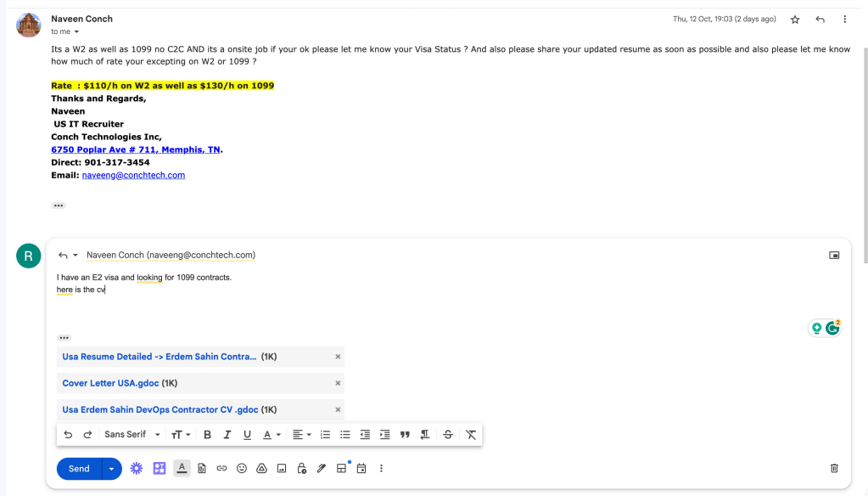The image size is (868, 496).
Task: Toggle underline formatting
Action: [247, 435]
